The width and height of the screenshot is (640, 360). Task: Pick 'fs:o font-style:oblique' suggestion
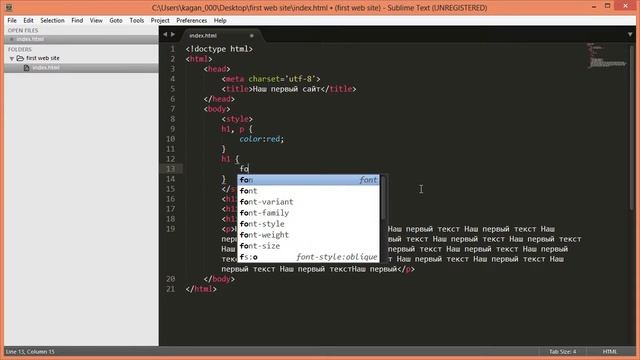click(309, 257)
